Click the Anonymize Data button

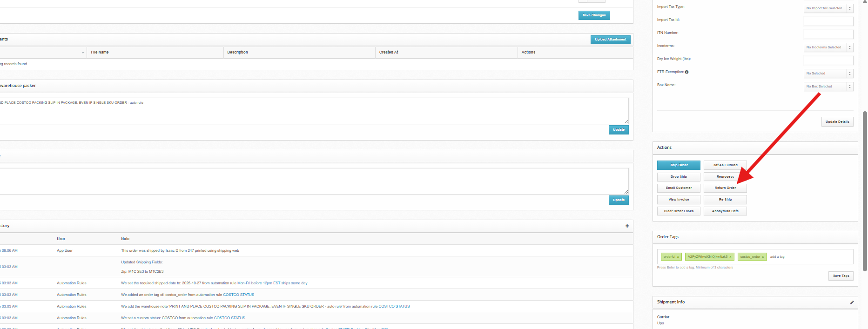pos(725,211)
